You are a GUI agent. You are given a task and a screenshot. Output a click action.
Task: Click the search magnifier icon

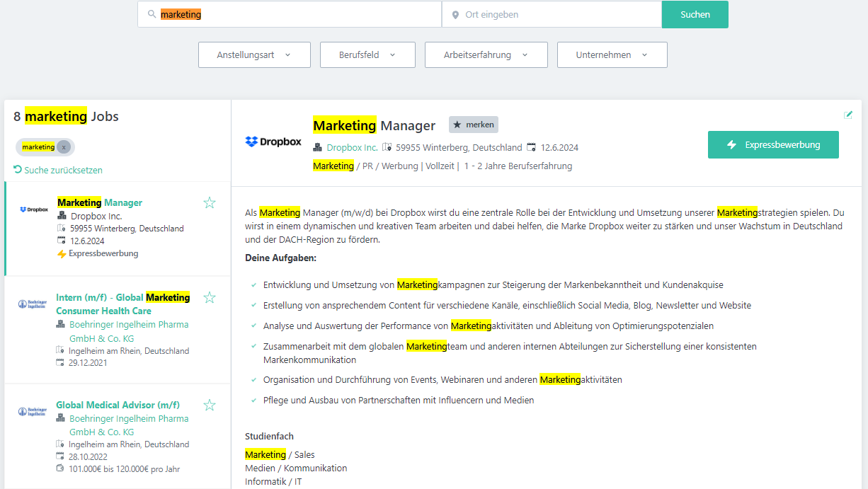point(152,15)
